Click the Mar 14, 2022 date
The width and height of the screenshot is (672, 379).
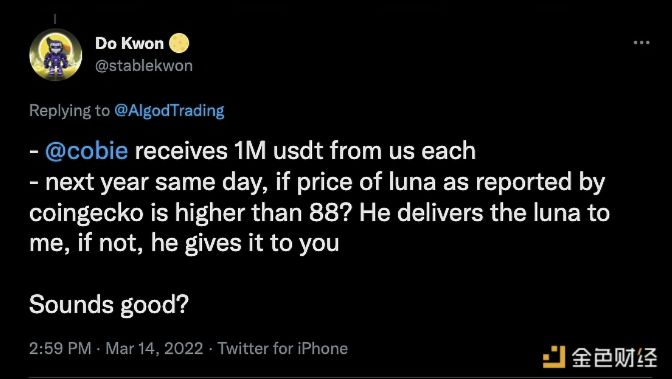pos(154,348)
